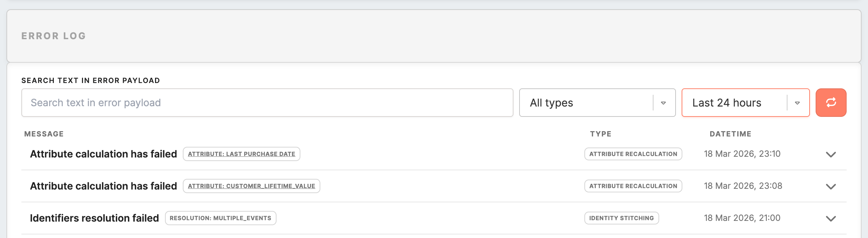Open the ATTRIBUTE: LAST PURCHASE DATE link
The width and height of the screenshot is (868, 238).
pyautogui.click(x=242, y=154)
